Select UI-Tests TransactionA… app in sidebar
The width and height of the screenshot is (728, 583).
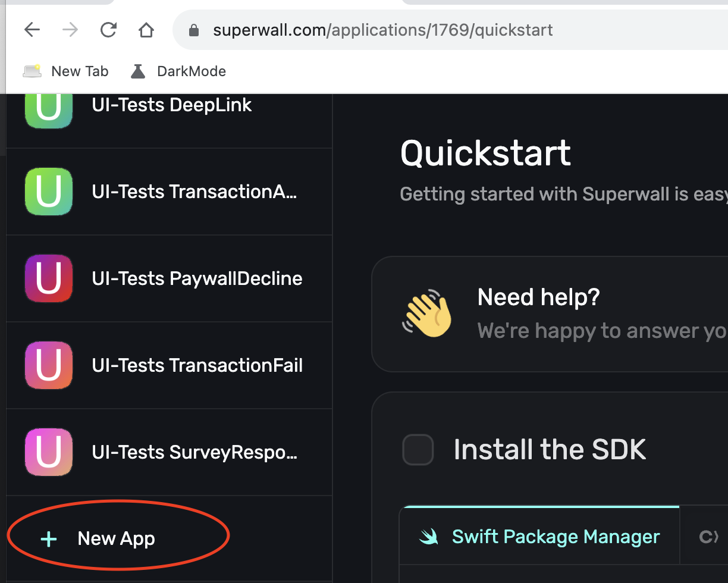pos(194,192)
